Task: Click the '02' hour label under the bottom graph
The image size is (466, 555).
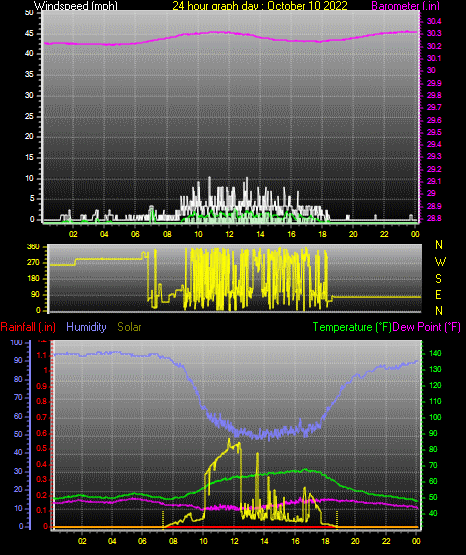Action: pos(82,541)
